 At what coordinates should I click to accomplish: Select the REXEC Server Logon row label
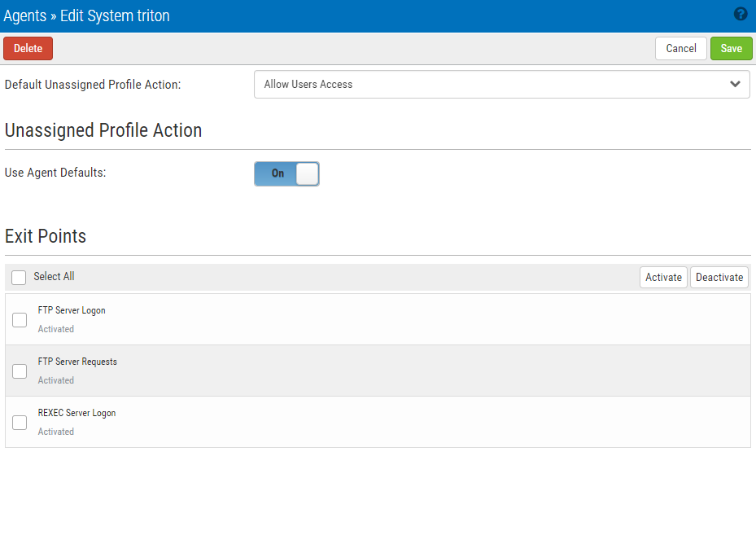76,413
